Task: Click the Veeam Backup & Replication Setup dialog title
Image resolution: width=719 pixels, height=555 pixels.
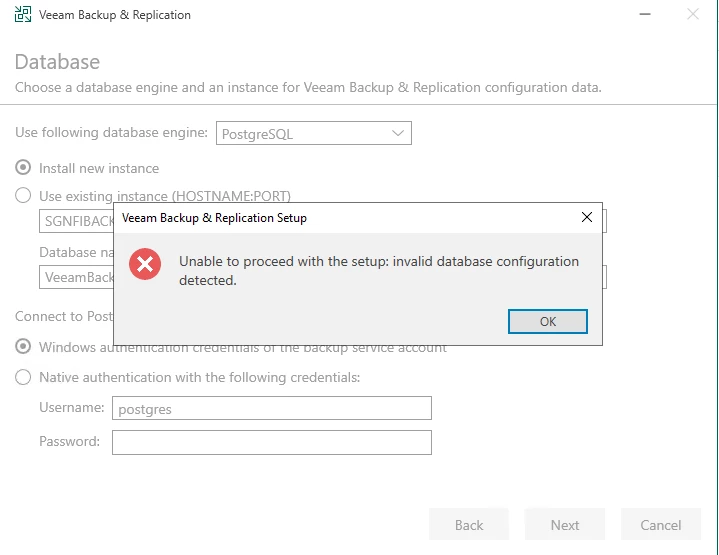Action: [214, 217]
